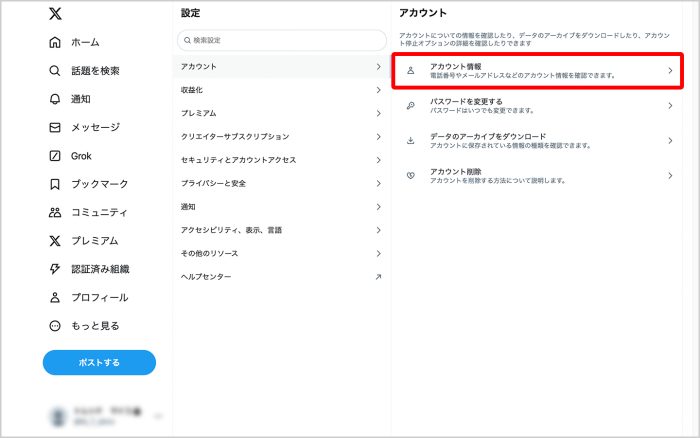This screenshot has width=700, height=438.
Task: Click the X logo icon
Action: pyautogui.click(x=55, y=14)
